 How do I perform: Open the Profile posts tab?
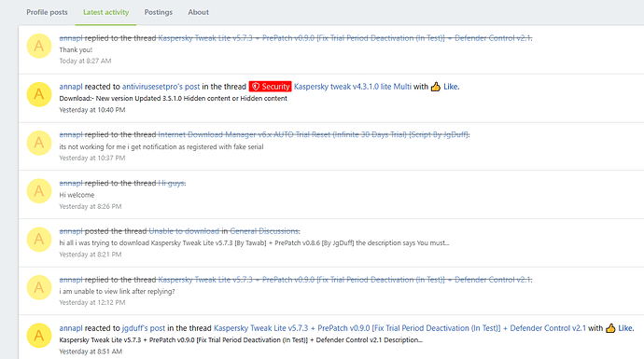[47, 12]
